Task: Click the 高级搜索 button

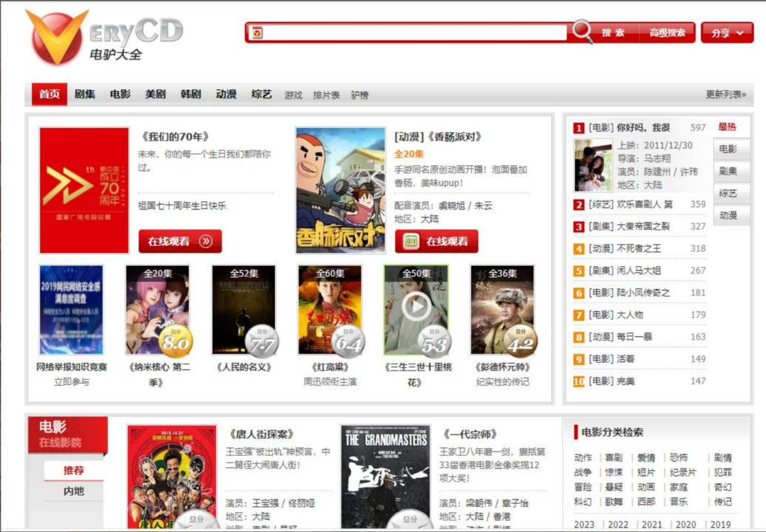Action: 667,33
